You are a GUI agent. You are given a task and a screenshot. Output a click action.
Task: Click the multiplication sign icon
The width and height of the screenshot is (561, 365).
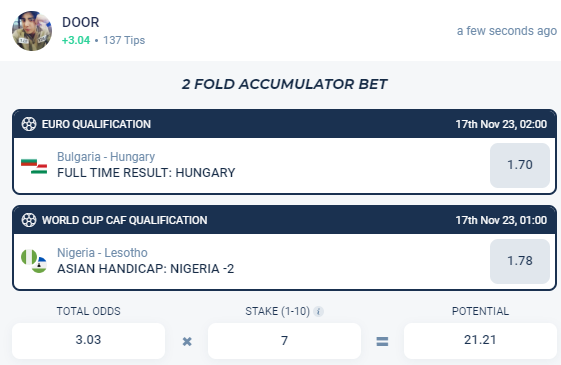coord(187,341)
